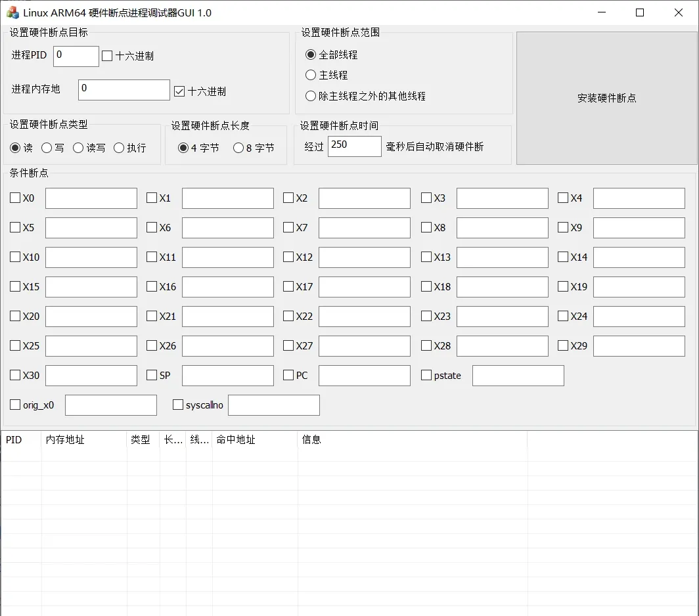Click the 内存地址 column header

coord(84,440)
